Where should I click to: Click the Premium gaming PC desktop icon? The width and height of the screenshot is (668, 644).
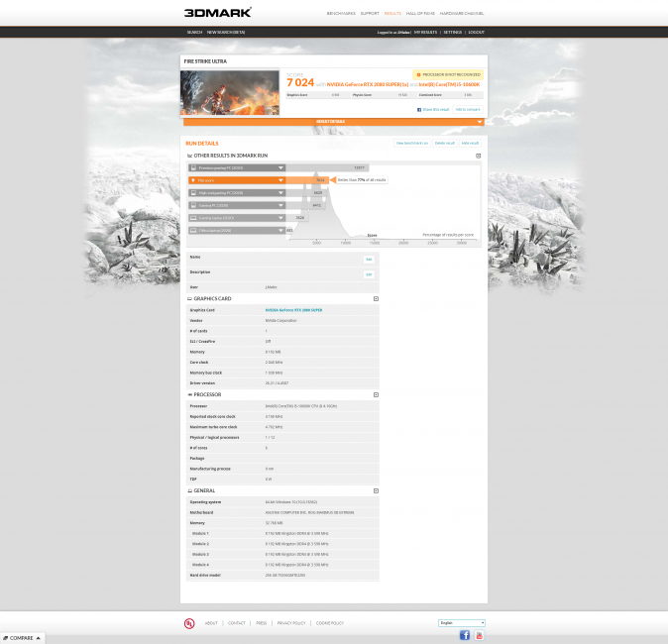(193, 167)
